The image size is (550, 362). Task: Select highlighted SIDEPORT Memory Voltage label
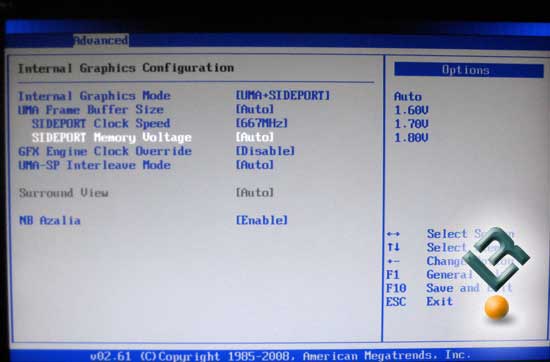pyautogui.click(x=112, y=138)
